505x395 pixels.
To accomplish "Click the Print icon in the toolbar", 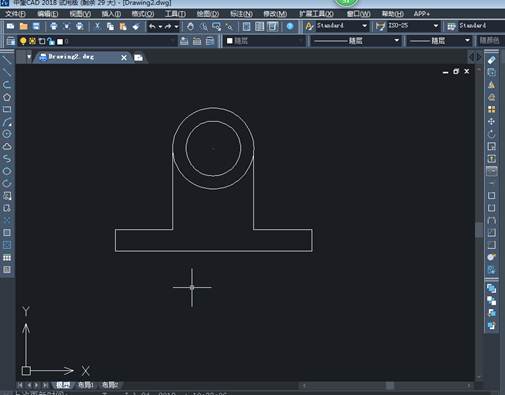I will click(x=53, y=26).
